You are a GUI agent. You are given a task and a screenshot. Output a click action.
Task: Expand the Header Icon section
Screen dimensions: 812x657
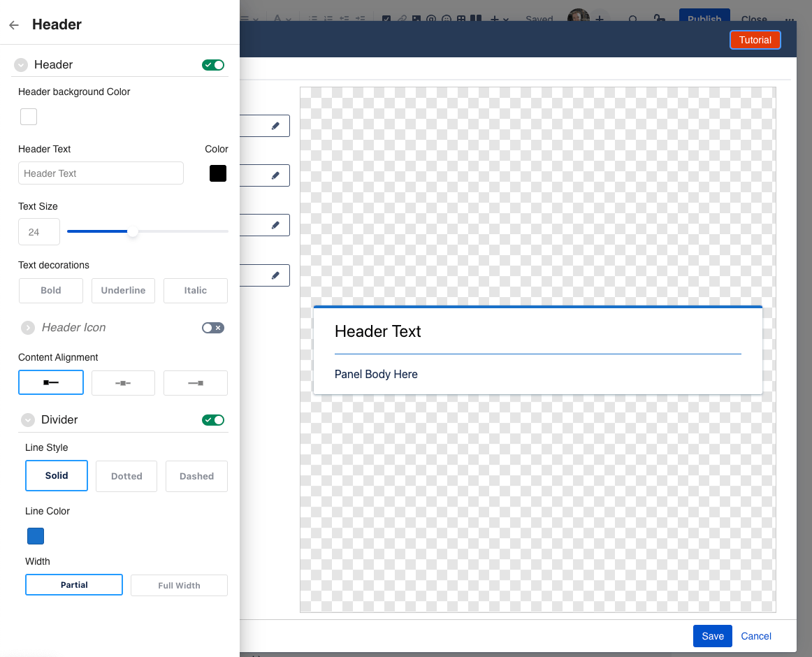click(27, 327)
